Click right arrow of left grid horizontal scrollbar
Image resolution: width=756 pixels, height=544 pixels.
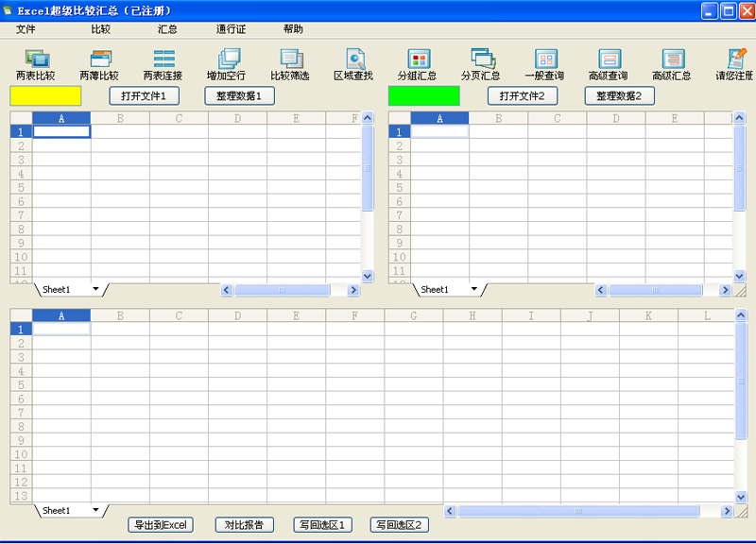[x=353, y=290]
